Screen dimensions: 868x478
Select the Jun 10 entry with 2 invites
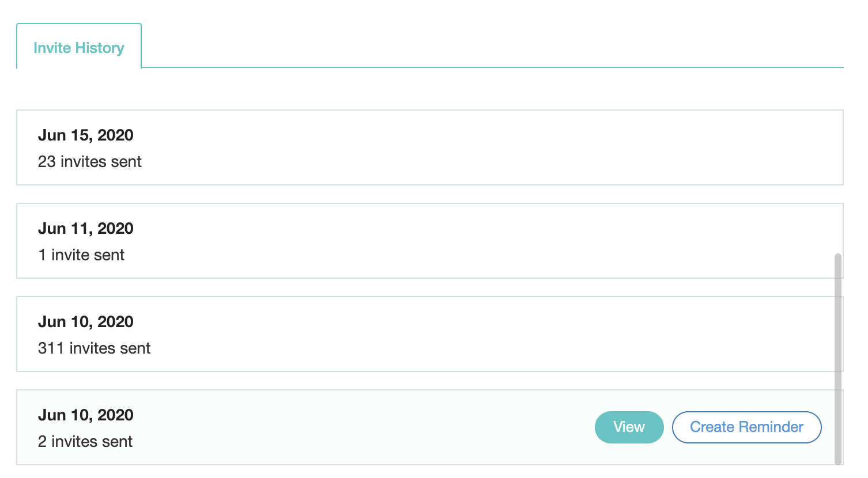(288, 427)
